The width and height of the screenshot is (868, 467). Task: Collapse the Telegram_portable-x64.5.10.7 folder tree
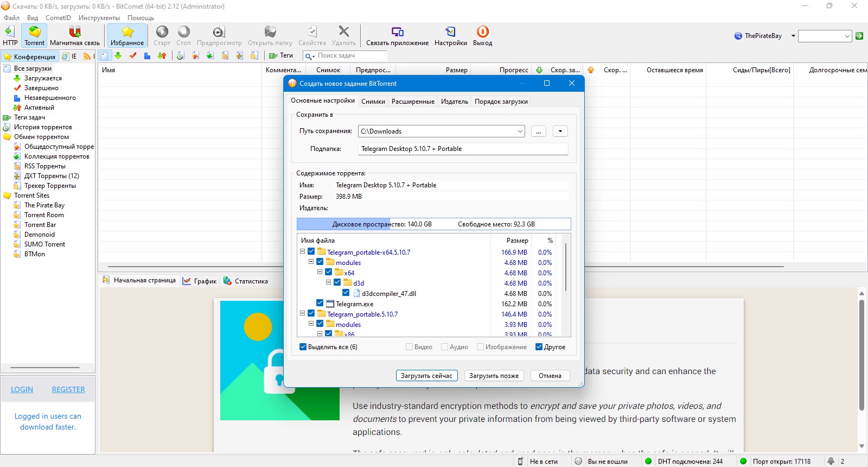(x=302, y=251)
